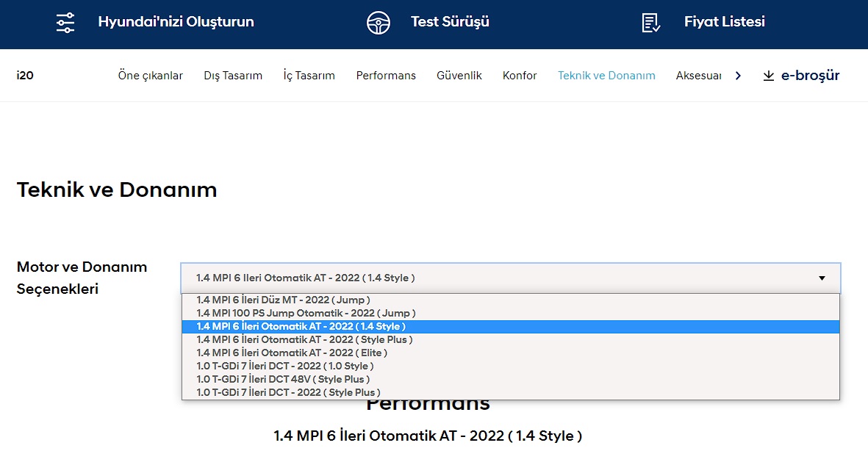Show more tabs with right chevron

coord(738,76)
